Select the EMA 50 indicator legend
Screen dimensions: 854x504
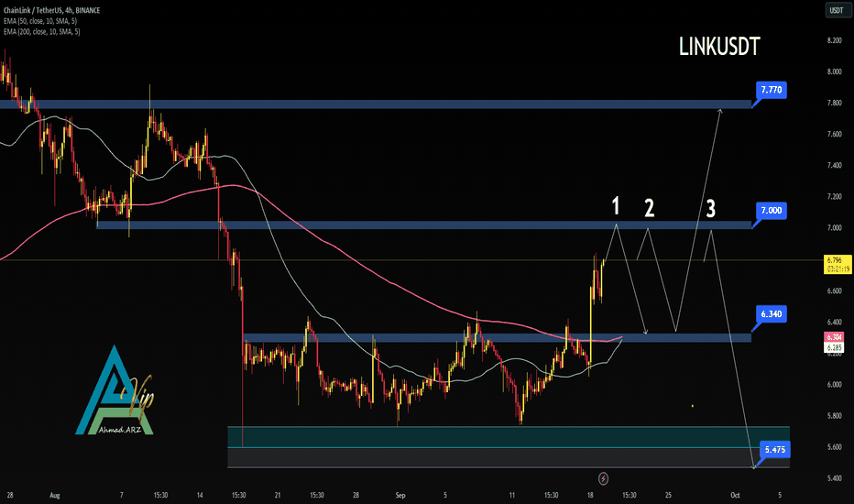(x=40, y=21)
